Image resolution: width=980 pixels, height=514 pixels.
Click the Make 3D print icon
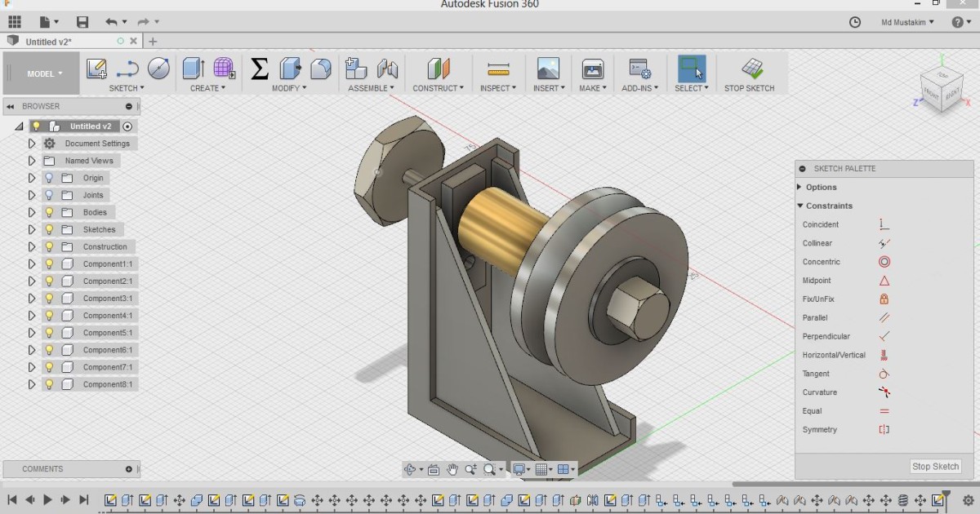tap(592, 69)
